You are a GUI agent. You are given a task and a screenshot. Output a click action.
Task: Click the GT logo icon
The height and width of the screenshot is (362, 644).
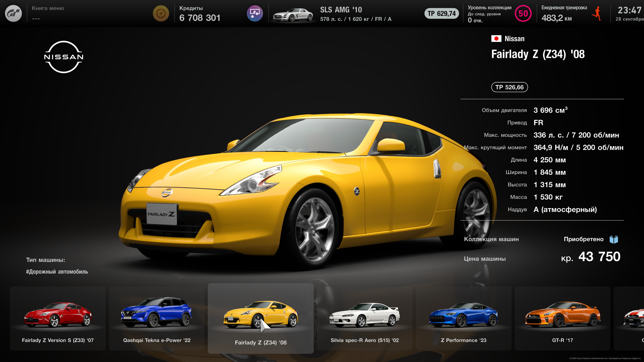[13, 13]
